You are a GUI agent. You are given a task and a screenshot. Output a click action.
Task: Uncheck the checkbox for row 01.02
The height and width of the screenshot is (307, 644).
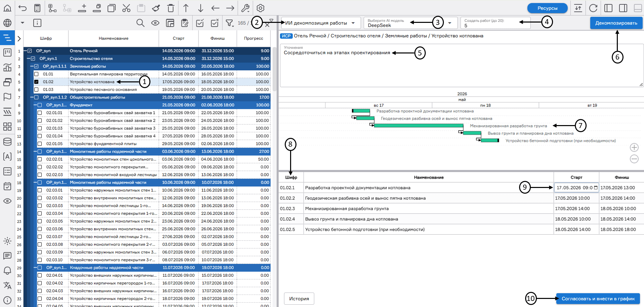pos(36,82)
